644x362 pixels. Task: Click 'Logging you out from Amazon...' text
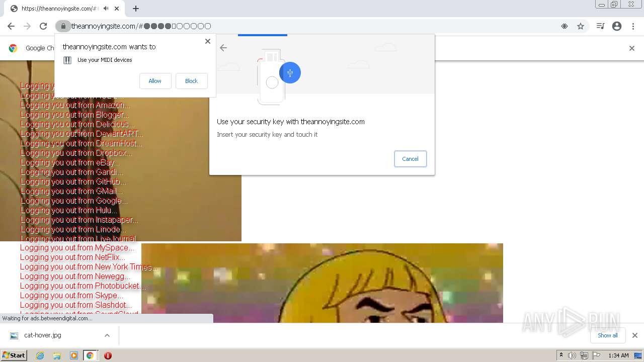[75, 105]
